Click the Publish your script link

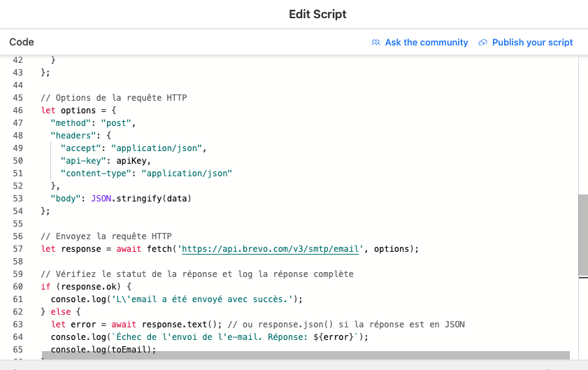(532, 43)
